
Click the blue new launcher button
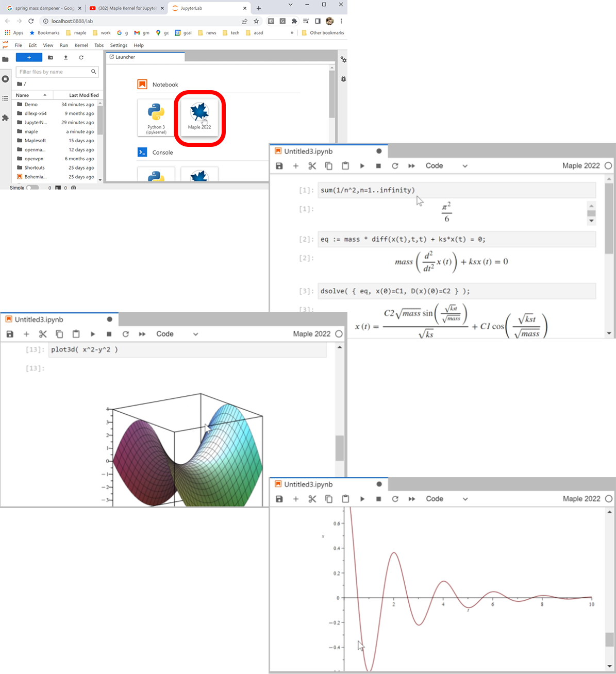[29, 58]
